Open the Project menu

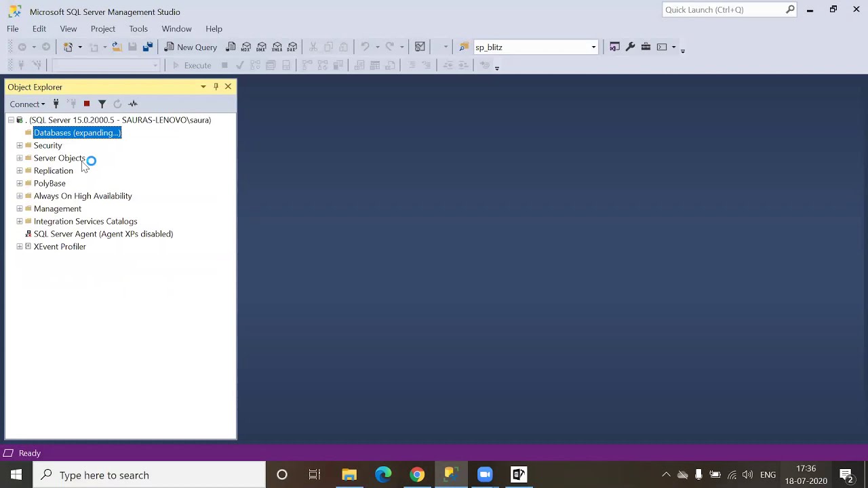point(103,28)
